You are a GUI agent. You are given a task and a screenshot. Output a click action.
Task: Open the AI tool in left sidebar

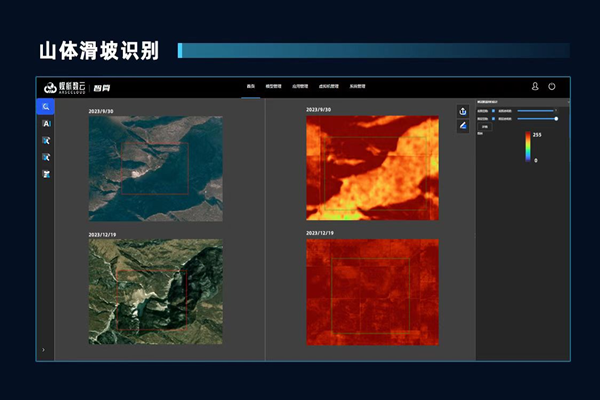[46, 124]
